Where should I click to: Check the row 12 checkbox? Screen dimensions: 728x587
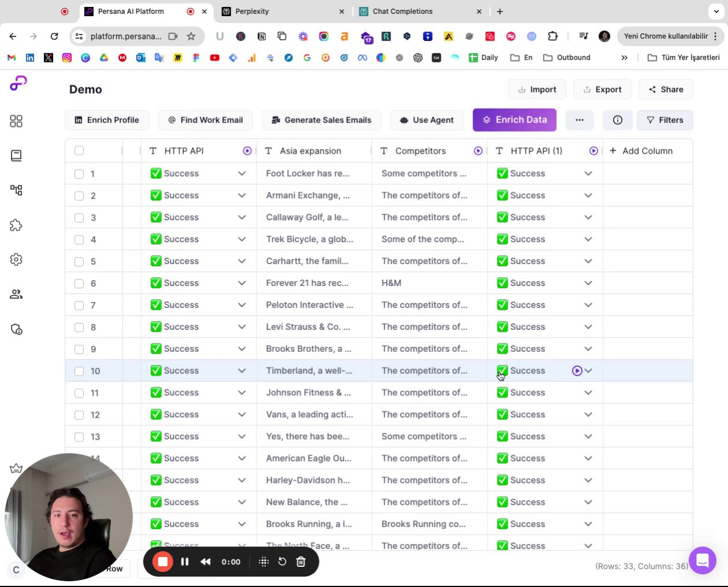tap(79, 415)
